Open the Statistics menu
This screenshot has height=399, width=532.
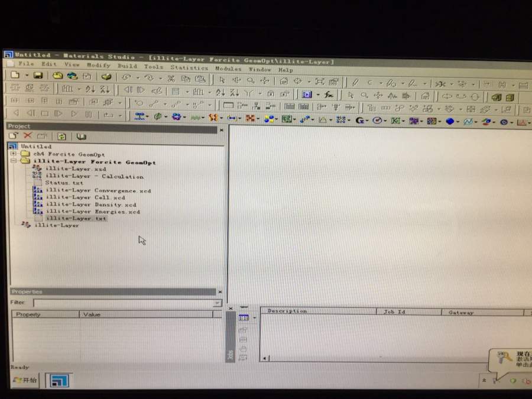pyautogui.click(x=189, y=67)
